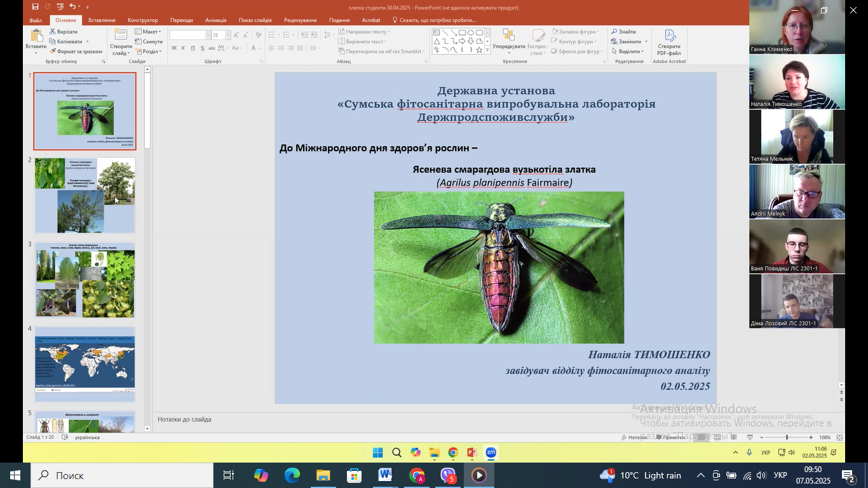Toggle text Shadow (S) formatting
Image resolution: width=868 pixels, height=488 pixels.
[x=203, y=48]
